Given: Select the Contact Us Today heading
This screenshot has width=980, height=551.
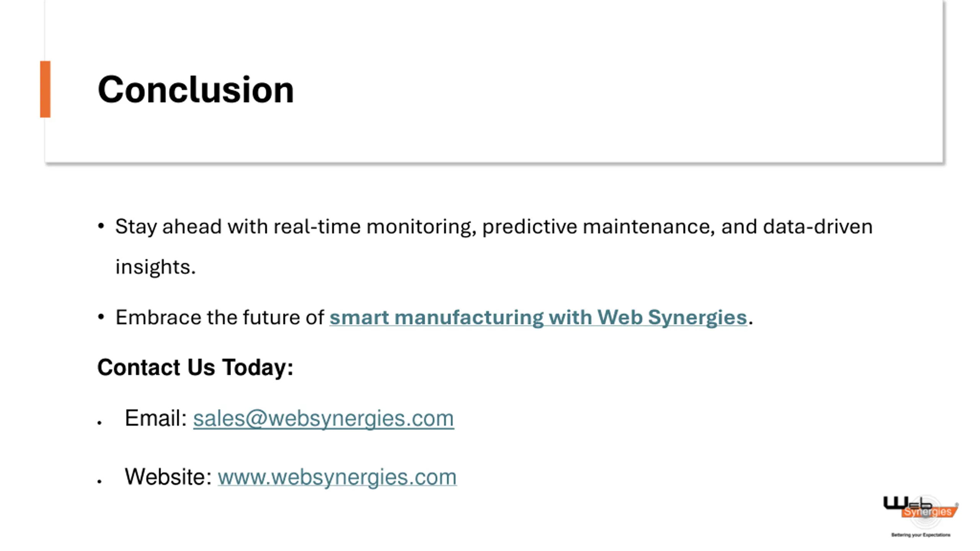Looking at the screenshot, I should click(195, 367).
